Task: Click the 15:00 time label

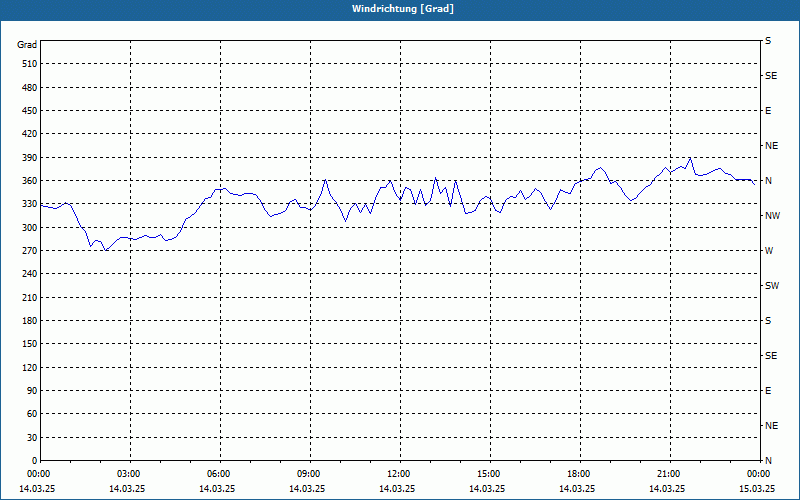Action: pyautogui.click(x=488, y=474)
